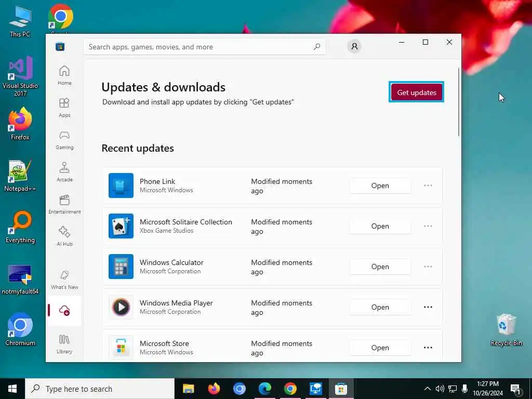
Task: Open more options for Windows Media Player
Action: tap(428, 307)
